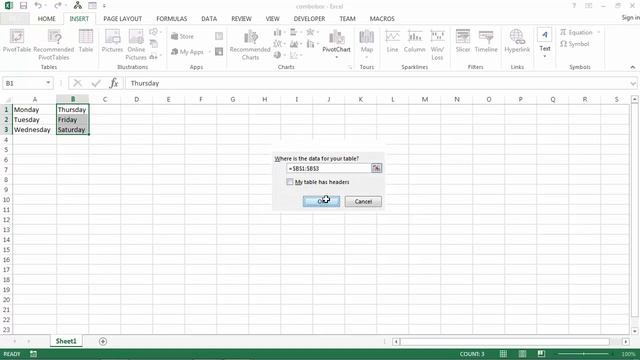
Task: Click Online Pictures icon
Action: [136, 45]
